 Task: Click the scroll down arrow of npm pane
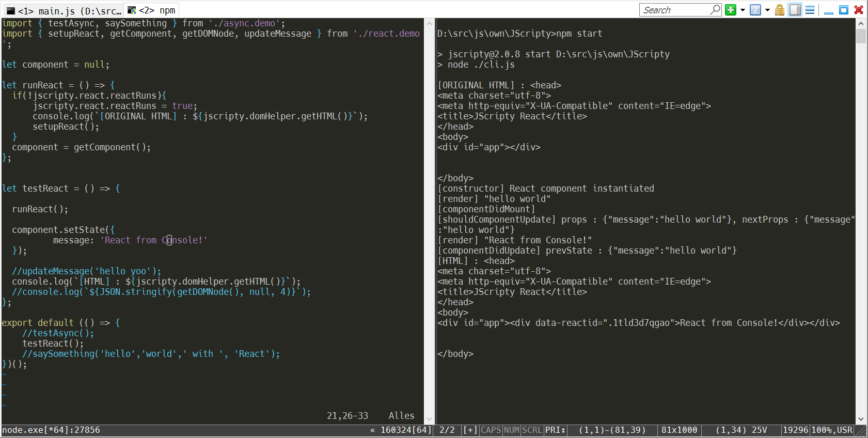[861, 419]
